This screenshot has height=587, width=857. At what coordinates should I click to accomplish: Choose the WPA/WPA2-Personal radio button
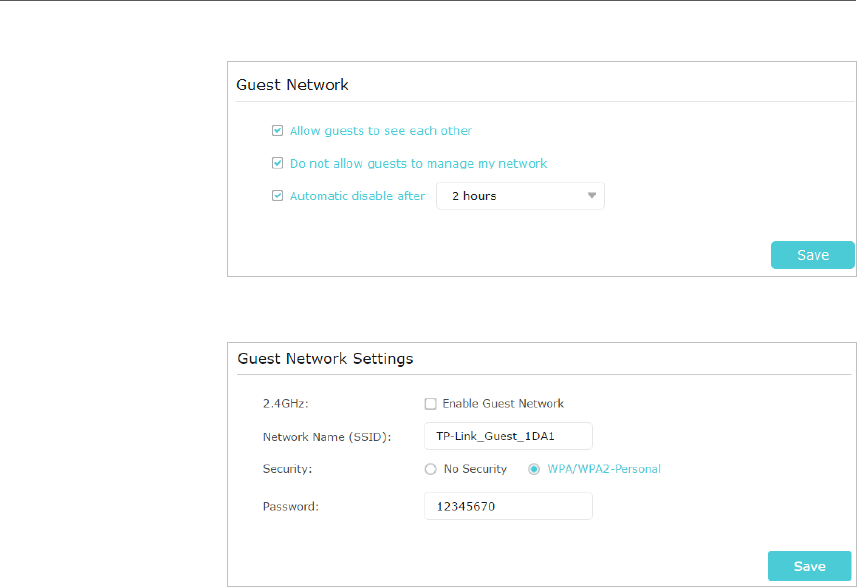[x=534, y=469]
